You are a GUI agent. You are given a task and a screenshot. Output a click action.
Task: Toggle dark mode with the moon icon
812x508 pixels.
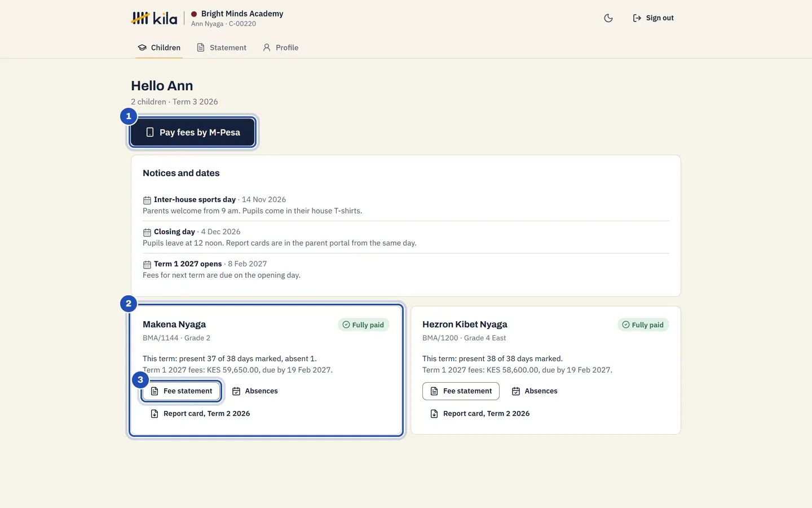click(608, 18)
